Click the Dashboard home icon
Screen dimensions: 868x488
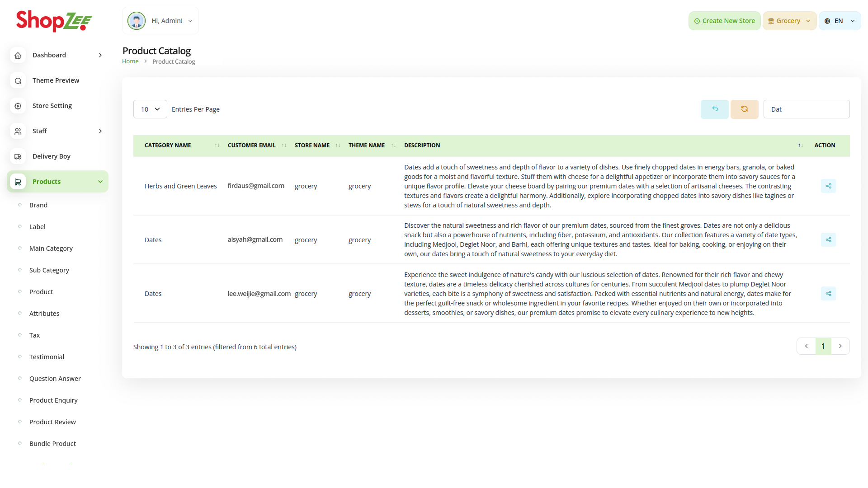point(18,55)
